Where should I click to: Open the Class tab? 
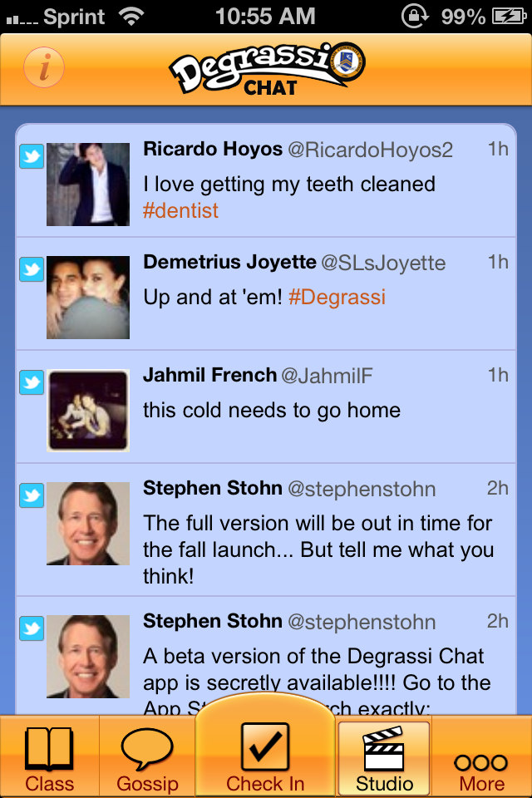(50, 758)
